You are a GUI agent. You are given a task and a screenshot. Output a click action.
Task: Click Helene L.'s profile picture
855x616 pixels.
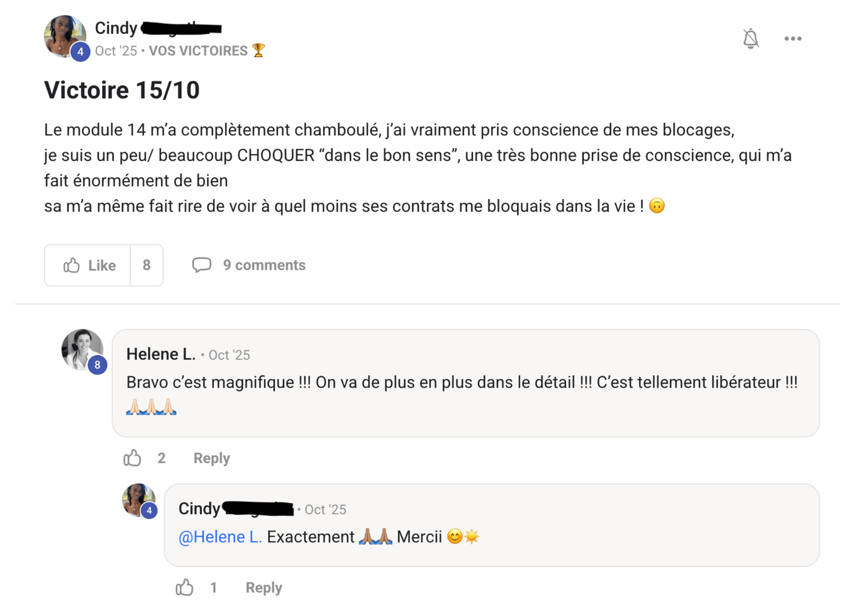[x=82, y=349]
